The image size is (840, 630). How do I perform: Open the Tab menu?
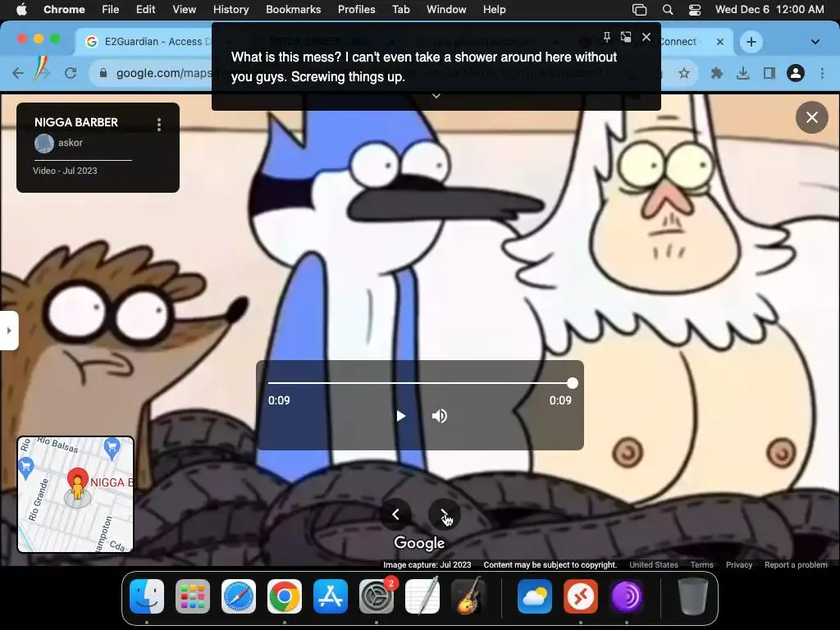coord(400,10)
